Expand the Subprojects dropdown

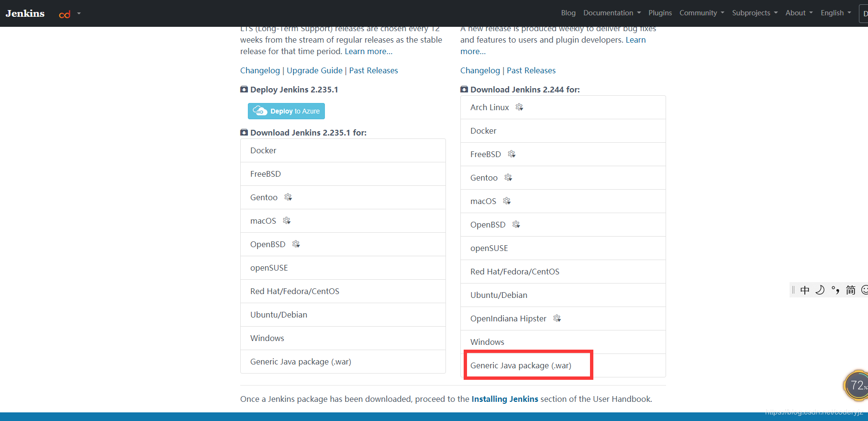(x=755, y=13)
